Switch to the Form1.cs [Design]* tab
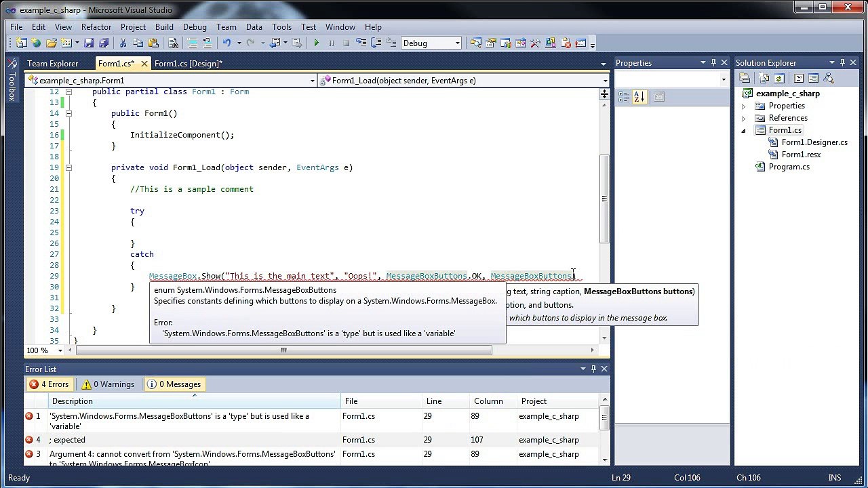Viewport: 868px width, 488px height. 189,64
